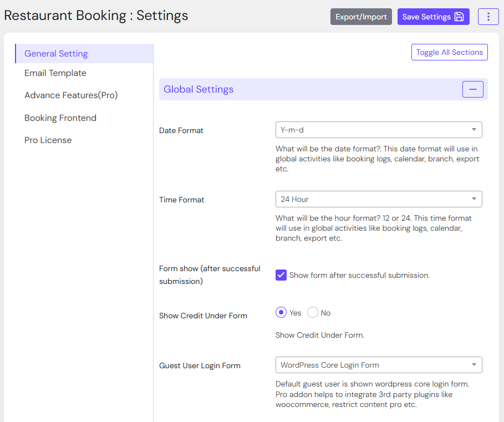
Task: Switch to the Email Template tab
Action: [55, 73]
